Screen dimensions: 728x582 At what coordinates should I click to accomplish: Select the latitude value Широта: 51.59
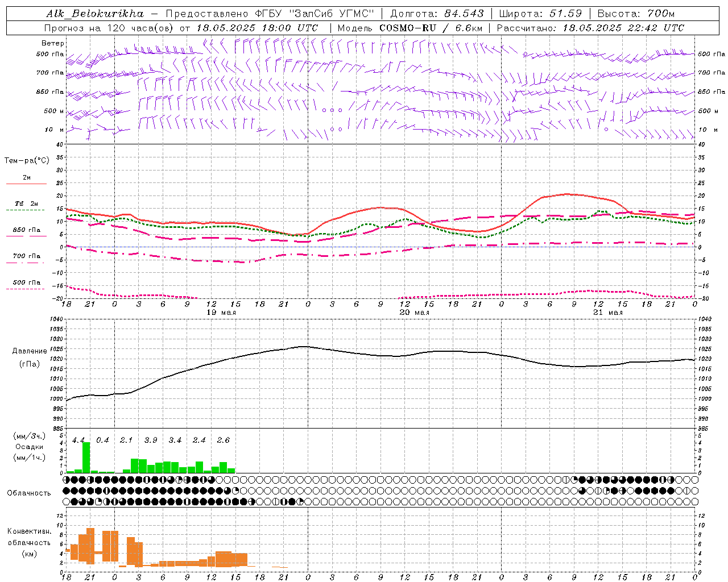pos(540,14)
